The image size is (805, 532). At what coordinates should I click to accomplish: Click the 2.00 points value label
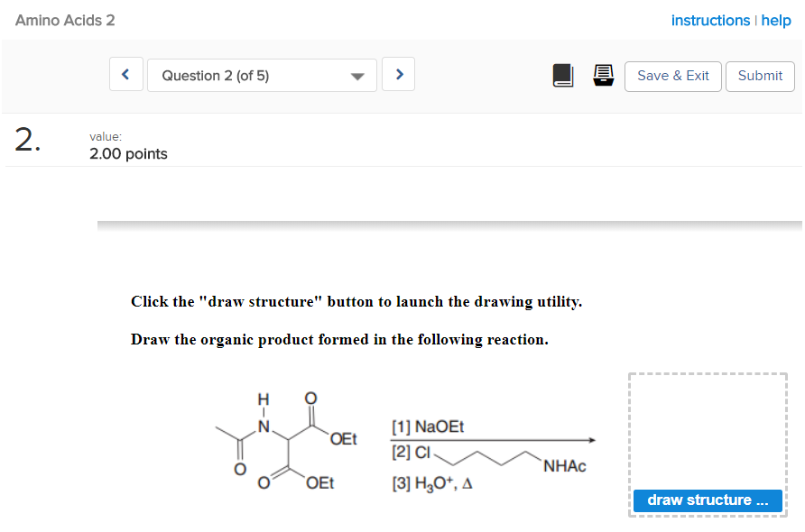pyautogui.click(x=127, y=153)
